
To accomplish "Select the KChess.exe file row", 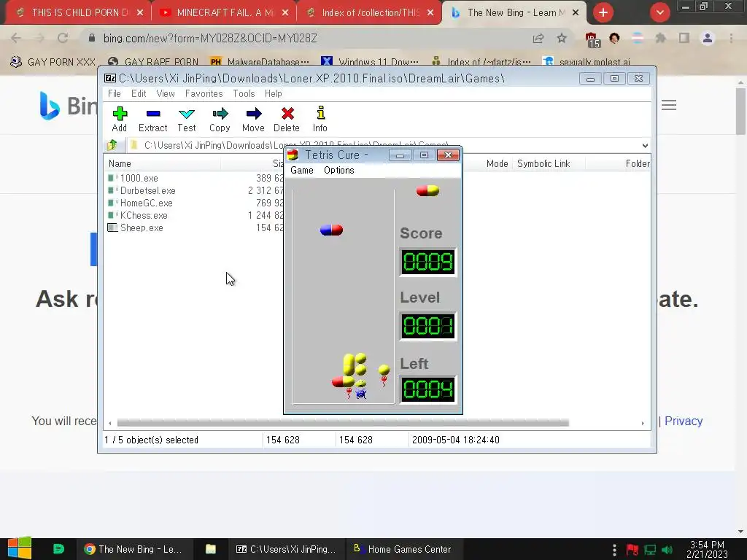I will pyautogui.click(x=194, y=215).
